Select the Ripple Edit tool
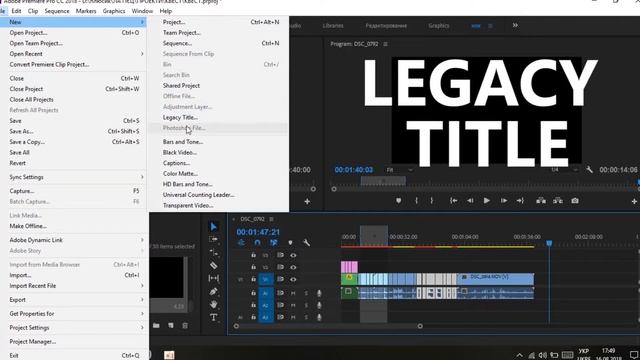 tap(213, 252)
